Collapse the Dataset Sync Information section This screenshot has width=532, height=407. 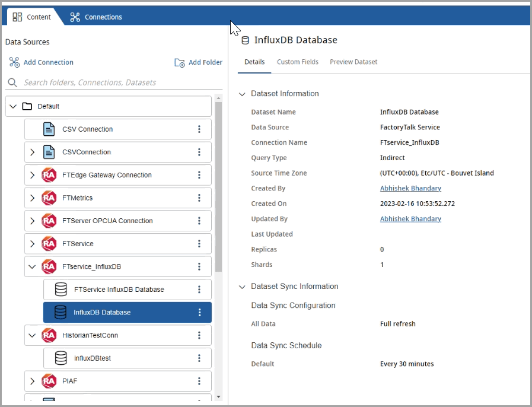(x=242, y=287)
